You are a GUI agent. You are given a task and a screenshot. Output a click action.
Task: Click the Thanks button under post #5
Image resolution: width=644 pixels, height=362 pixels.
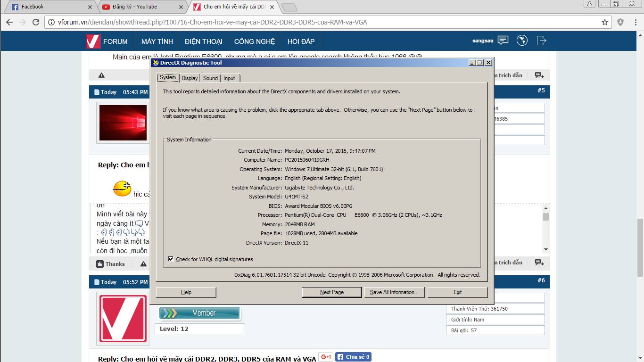[x=111, y=264]
